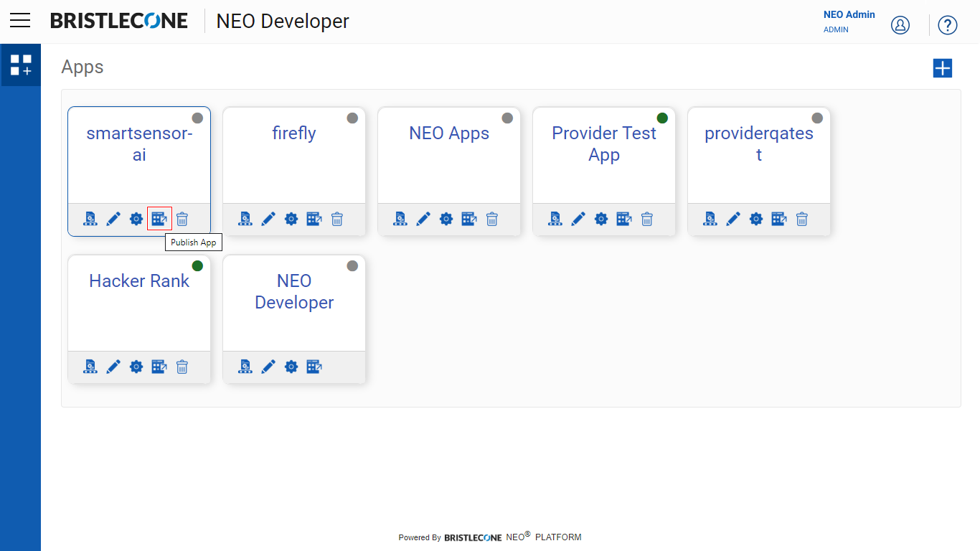This screenshot has height=551, width=980.
Task: Delete the Provider Test App
Action: click(x=647, y=219)
